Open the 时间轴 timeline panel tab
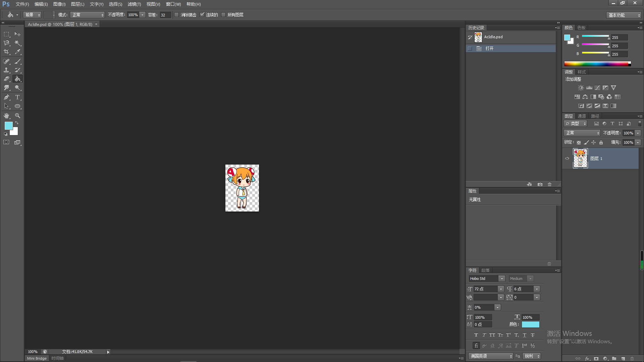Image resolution: width=644 pixels, height=362 pixels. [57, 358]
